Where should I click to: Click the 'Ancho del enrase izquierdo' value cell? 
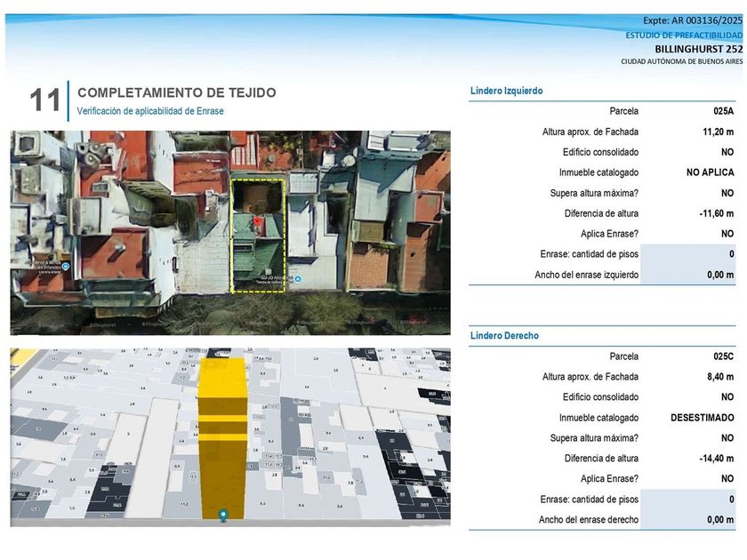tap(688, 275)
